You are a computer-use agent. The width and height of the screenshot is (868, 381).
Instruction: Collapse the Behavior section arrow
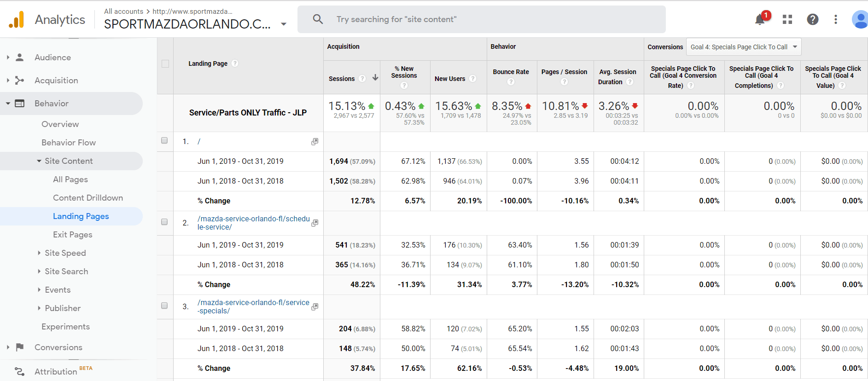8,104
